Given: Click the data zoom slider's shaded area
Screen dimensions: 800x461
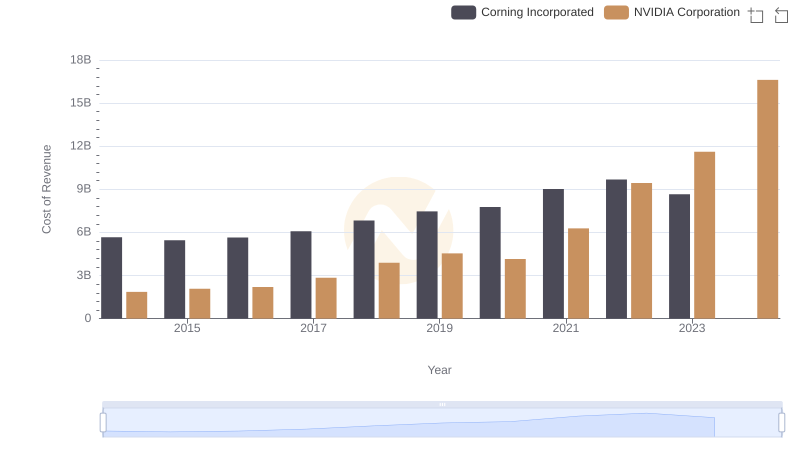Looking at the screenshot, I should (x=440, y=423).
